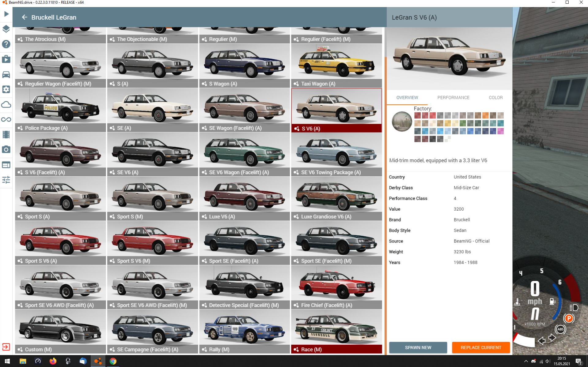Image resolution: width=588 pixels, height=367 pixels.
Task: Click the Spawn New button
Action: coord(418,347)
